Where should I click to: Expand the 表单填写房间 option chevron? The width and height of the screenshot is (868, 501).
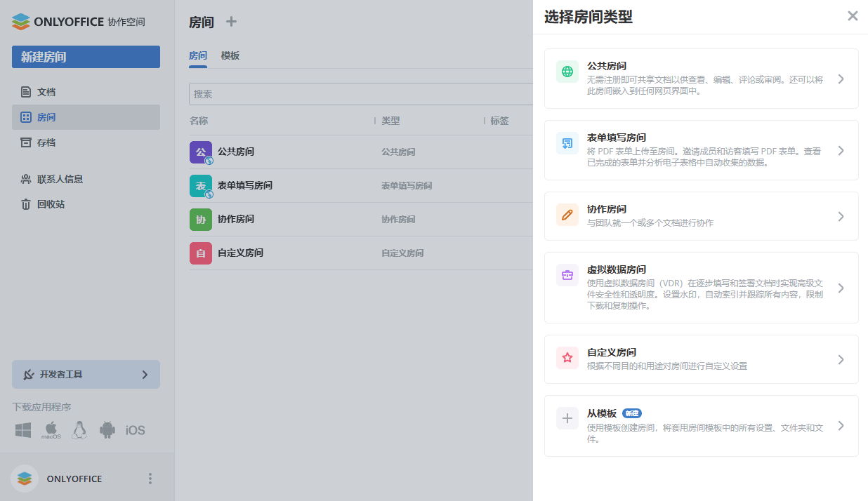pos(841,150)
